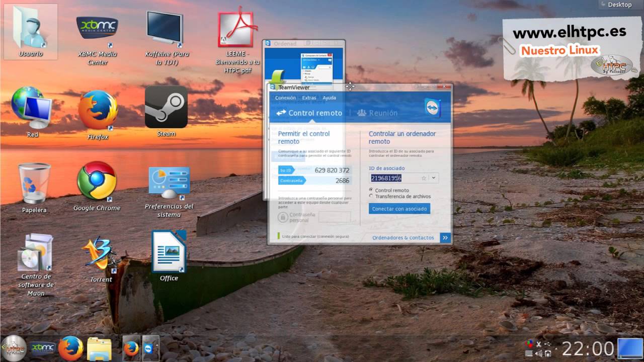
Task: Click the show desktop blue panel button
Action: click(630, 348)
